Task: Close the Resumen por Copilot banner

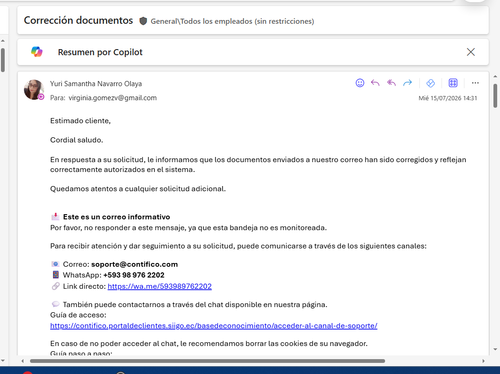Action: point(471,52)
